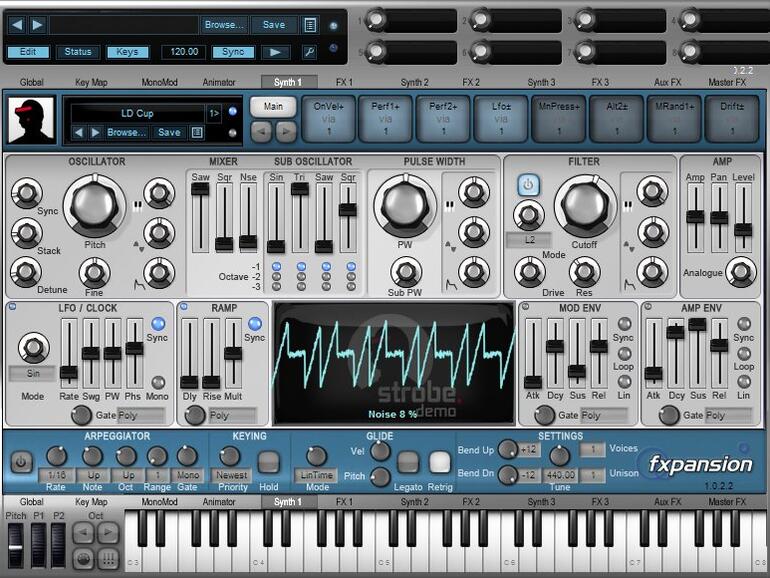770x578 pixels.
Task: Open the synth preset list icon beside LD Cup Save
Action: pos(197,132)
